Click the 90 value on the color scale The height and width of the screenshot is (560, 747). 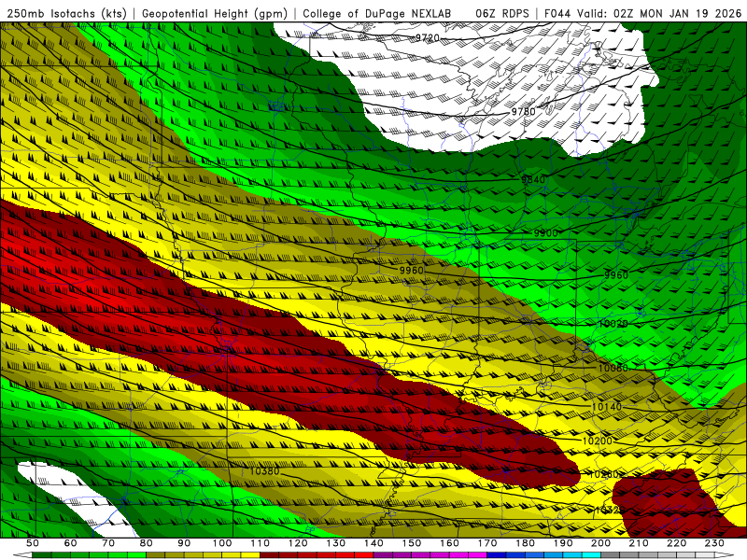click(184, 543)
